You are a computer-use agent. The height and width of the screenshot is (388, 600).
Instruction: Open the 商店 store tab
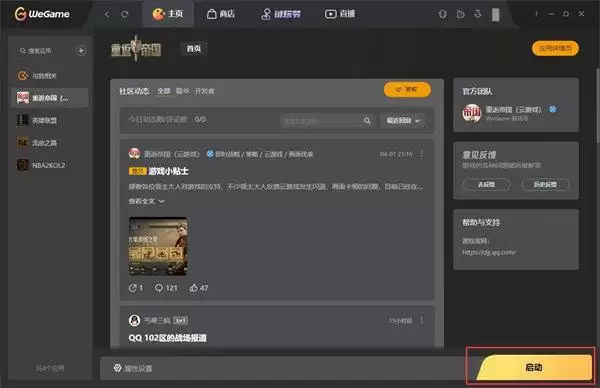tap(221, 14)
